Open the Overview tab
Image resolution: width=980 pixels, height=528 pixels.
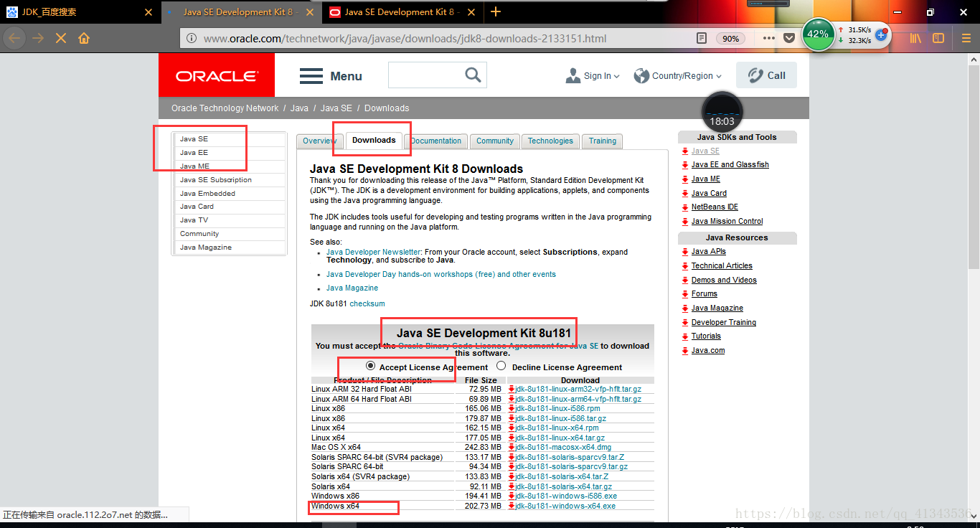pos(319,141)
